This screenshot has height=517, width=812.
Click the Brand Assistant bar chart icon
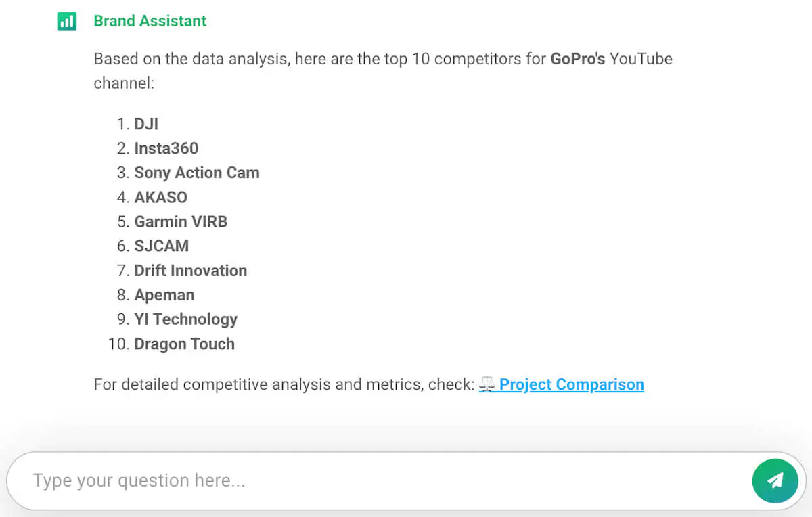[66, 21]
